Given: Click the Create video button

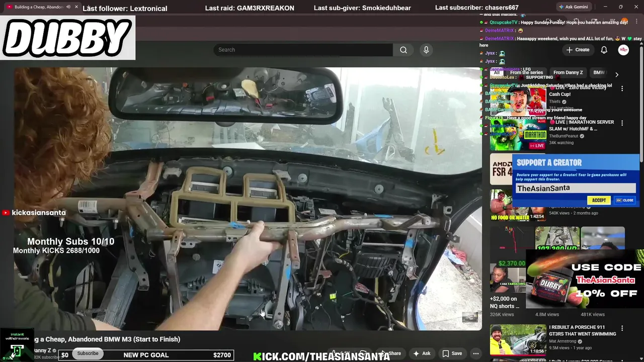Looking at the screenshot, I should 578,50.
